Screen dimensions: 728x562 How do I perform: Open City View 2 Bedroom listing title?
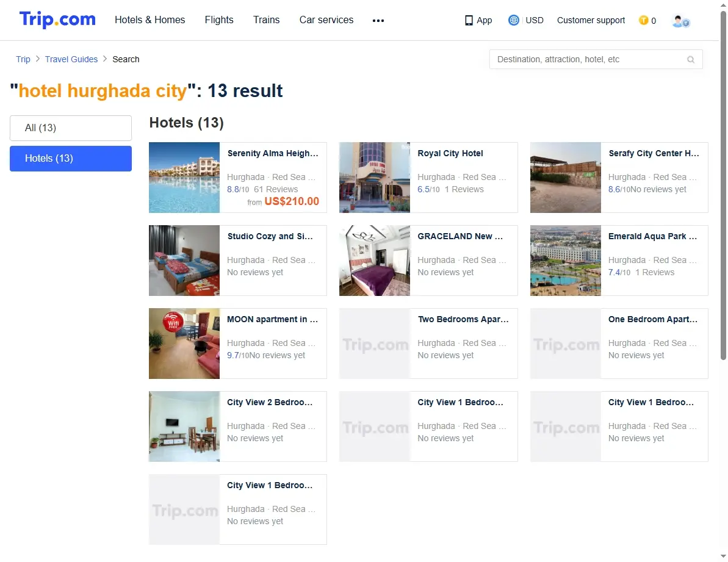(x=270, y=403)
